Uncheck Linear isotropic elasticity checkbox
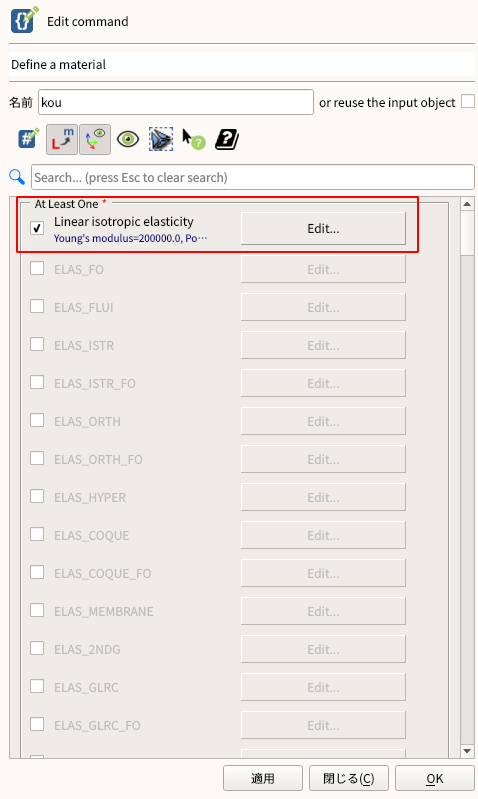 37,228
